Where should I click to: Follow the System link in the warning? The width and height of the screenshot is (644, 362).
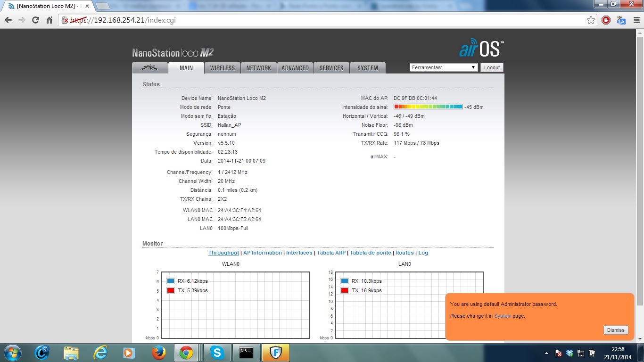503,316
